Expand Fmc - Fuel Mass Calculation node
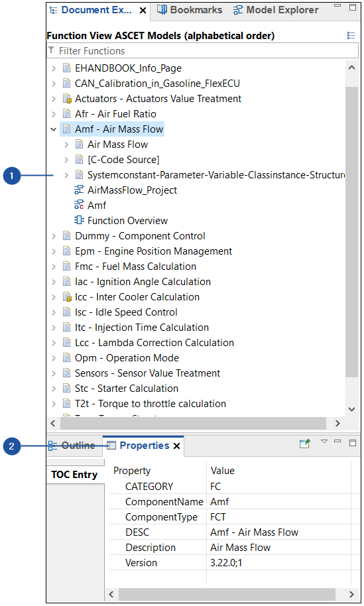Viewport: 364px width, 606px height. pyautogui.click(x=54, y=267)
